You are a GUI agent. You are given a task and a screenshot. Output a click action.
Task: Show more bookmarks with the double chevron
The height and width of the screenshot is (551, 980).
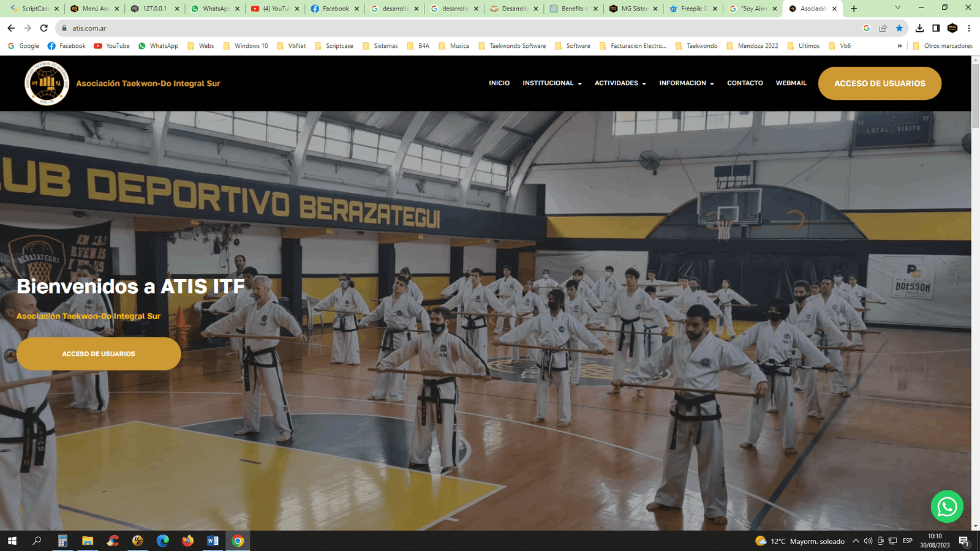pos(900,46)
